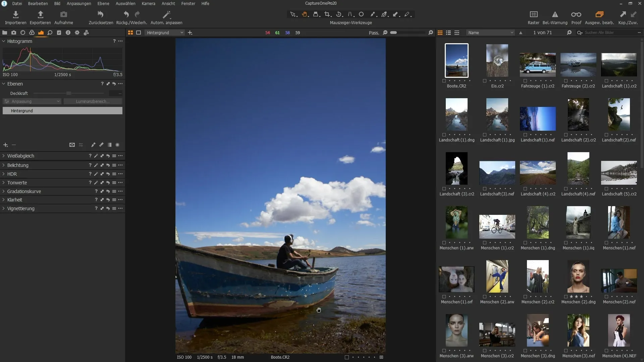Toggle Proof viewing mode
Screen dimensions: 644x362
[x=576, y=14]
